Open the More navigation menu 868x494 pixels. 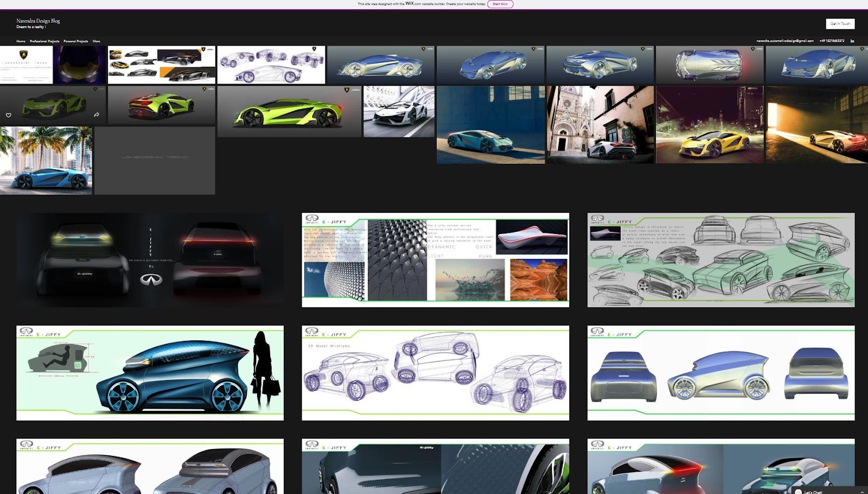pyautogui.click(x=96, y=41)
